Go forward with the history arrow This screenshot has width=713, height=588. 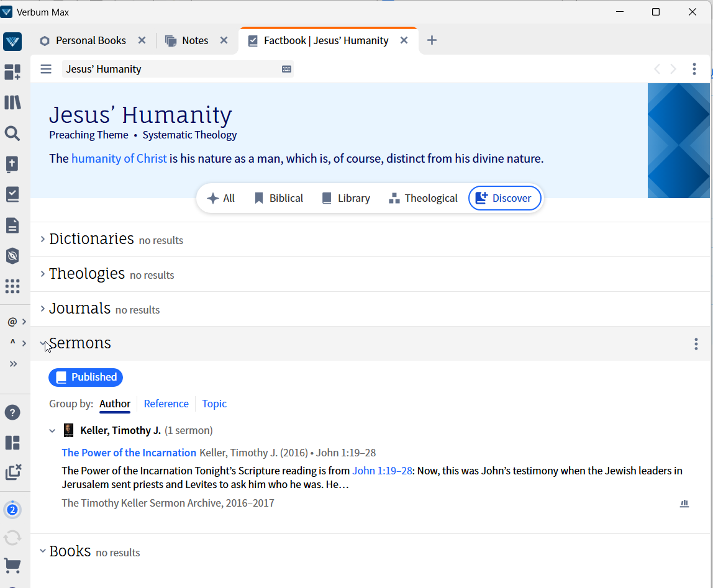tap(673, 69)
